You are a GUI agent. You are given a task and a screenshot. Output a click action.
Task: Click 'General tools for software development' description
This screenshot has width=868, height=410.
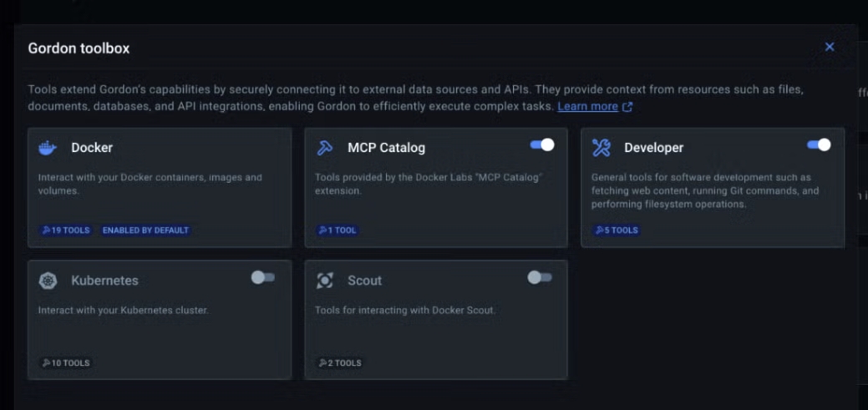coord(705,191)
